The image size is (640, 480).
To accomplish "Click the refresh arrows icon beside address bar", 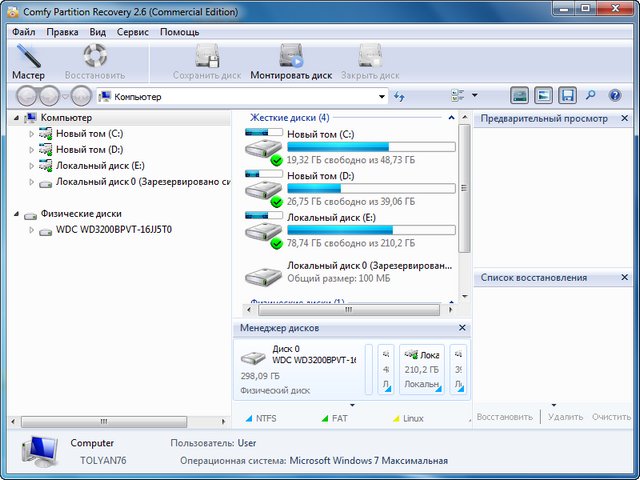I will tap(400, 97).
